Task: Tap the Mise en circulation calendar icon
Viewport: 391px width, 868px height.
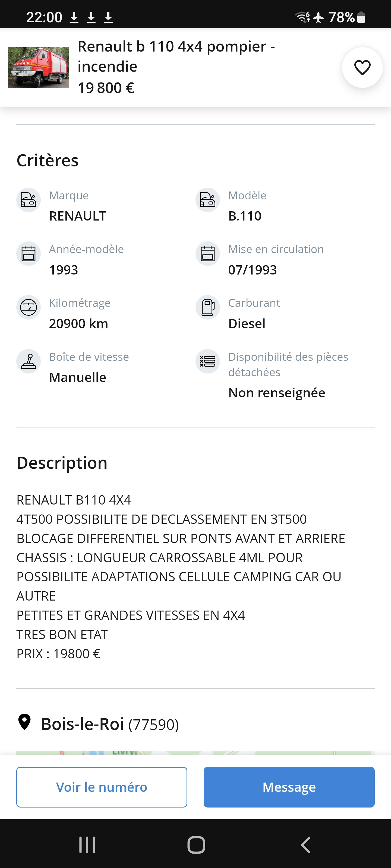Action: click(x=207, y=254)
